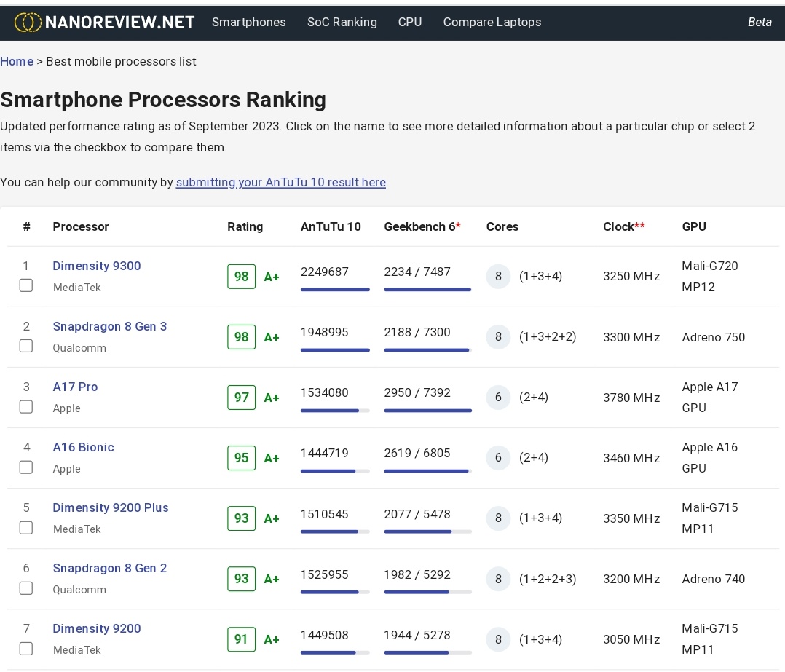This screenshot has height=672, width=785.
Task: Open the Snapdragon 8 Gen 3 link
Action: [110, 326]
